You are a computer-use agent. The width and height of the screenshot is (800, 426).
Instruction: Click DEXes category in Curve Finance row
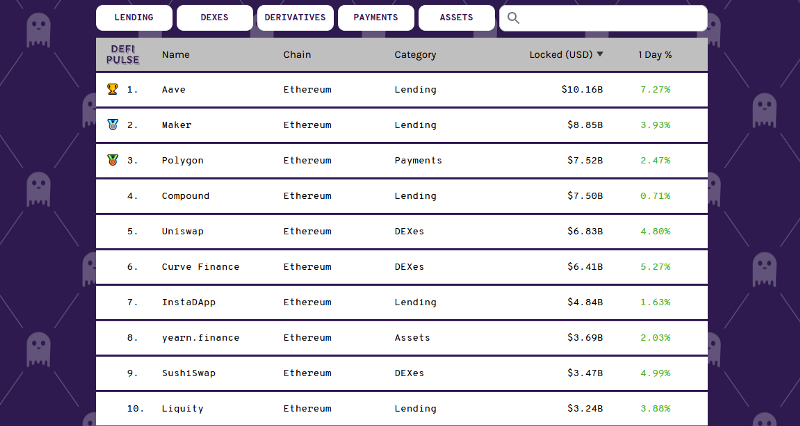[409, 266]
